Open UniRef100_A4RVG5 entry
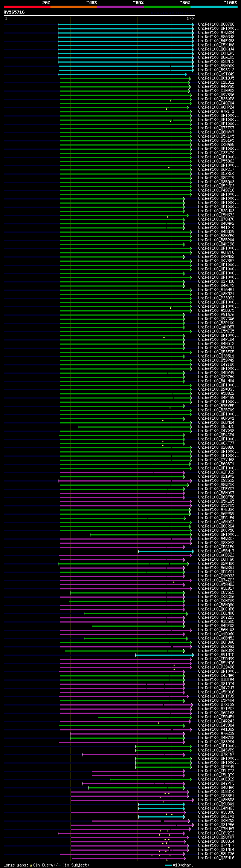 pos(216,87)
